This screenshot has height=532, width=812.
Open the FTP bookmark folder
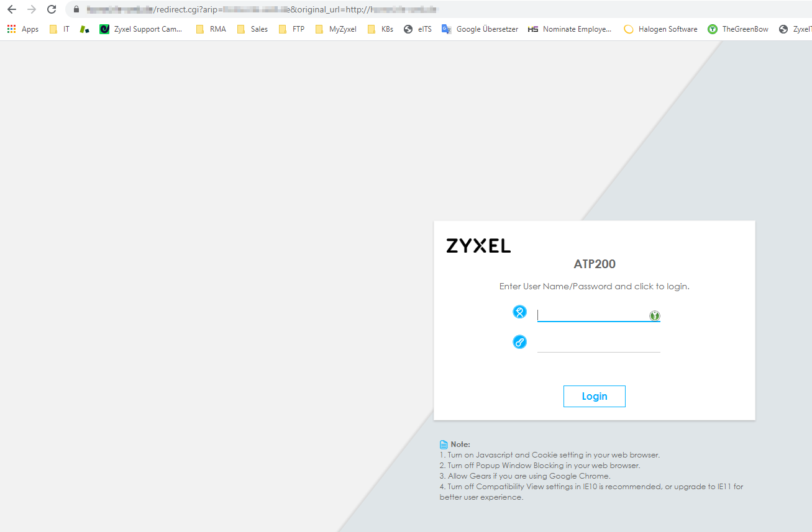[291, 29]
